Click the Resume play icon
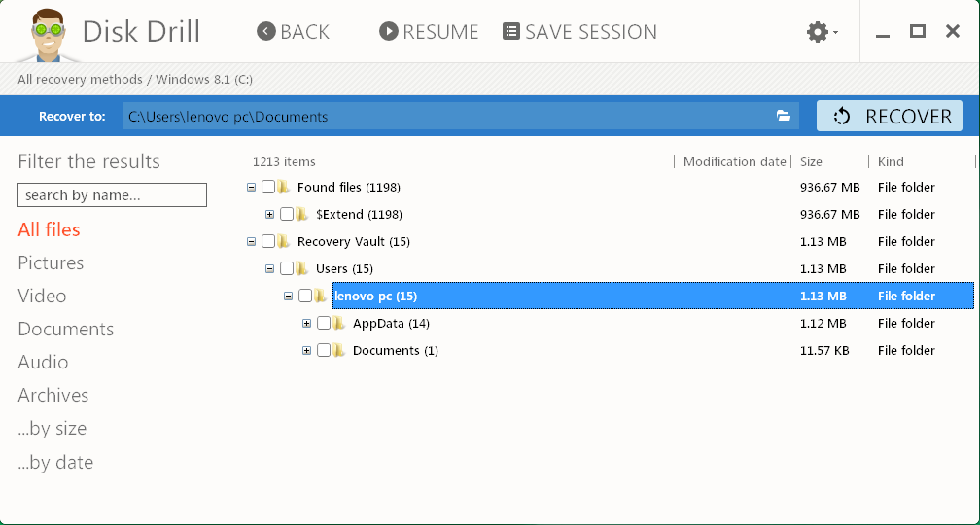 389,32
